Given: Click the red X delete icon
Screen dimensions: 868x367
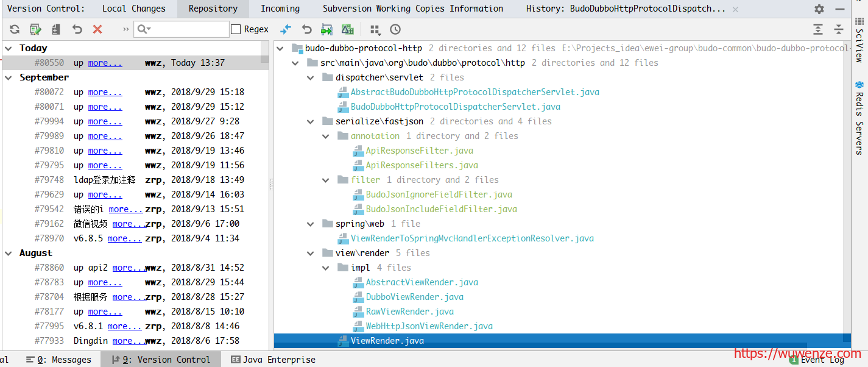Looking at the screenshot, I should pos(97,29).
